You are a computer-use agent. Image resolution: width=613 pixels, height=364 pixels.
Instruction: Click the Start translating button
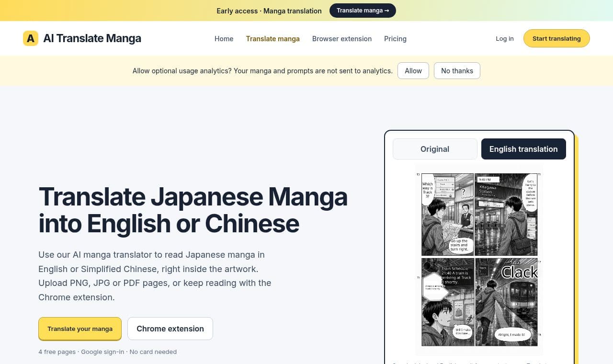pyautogui.click(x=556, y=38)
